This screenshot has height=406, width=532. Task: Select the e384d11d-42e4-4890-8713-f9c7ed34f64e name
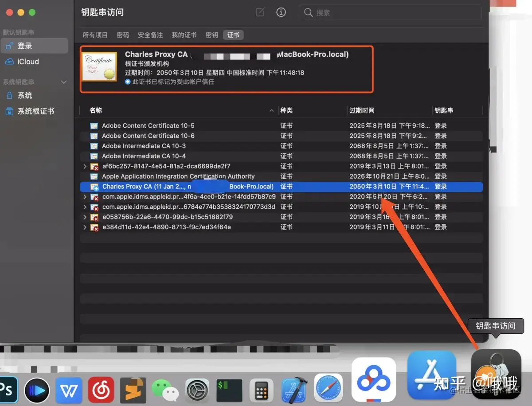[166, 227]
